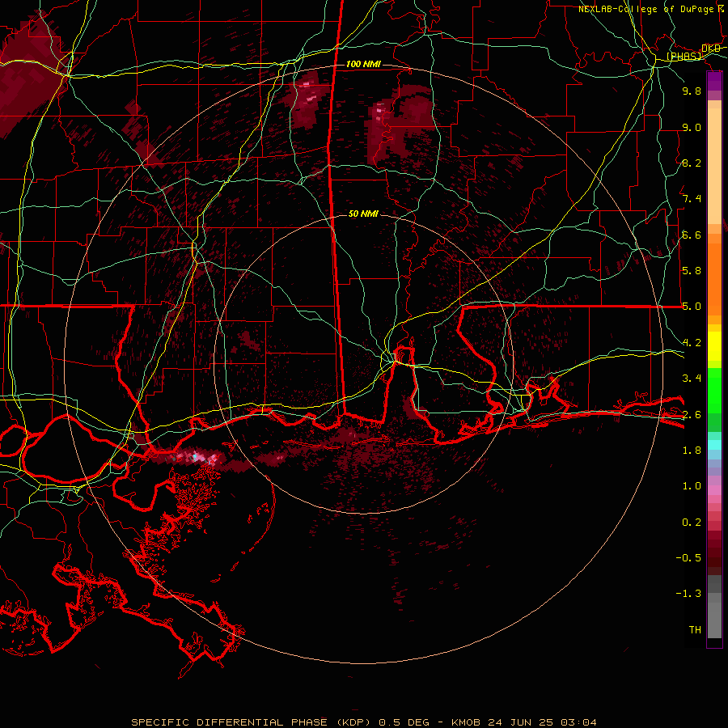Click the 3.4 scale value
The width and height of the screenshot is (728, 728).
point(692,379)
